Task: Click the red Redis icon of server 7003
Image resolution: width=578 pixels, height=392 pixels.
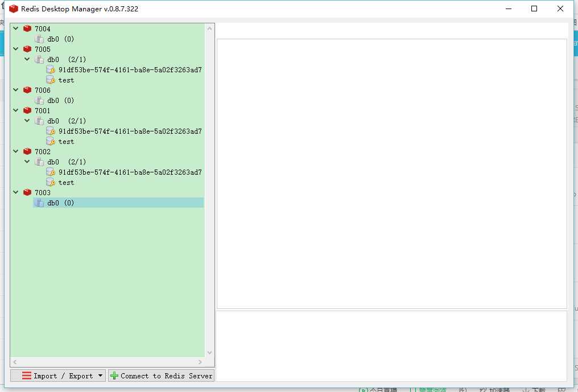Action: (x=27, y=192)
